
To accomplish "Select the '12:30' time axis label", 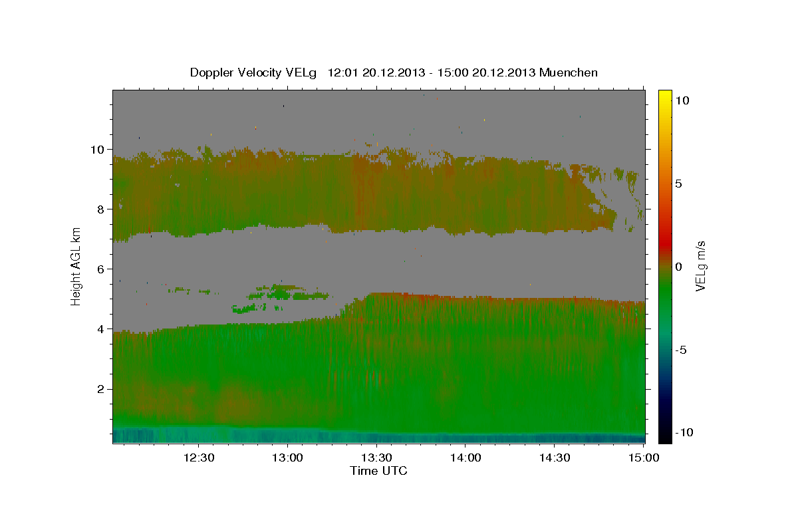I will point(199,458).
